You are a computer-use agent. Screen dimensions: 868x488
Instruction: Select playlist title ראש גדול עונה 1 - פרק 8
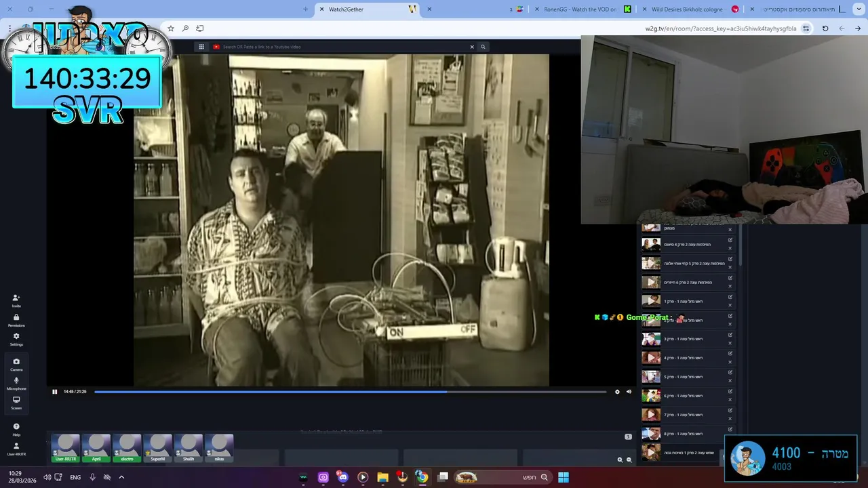(684, 434)
